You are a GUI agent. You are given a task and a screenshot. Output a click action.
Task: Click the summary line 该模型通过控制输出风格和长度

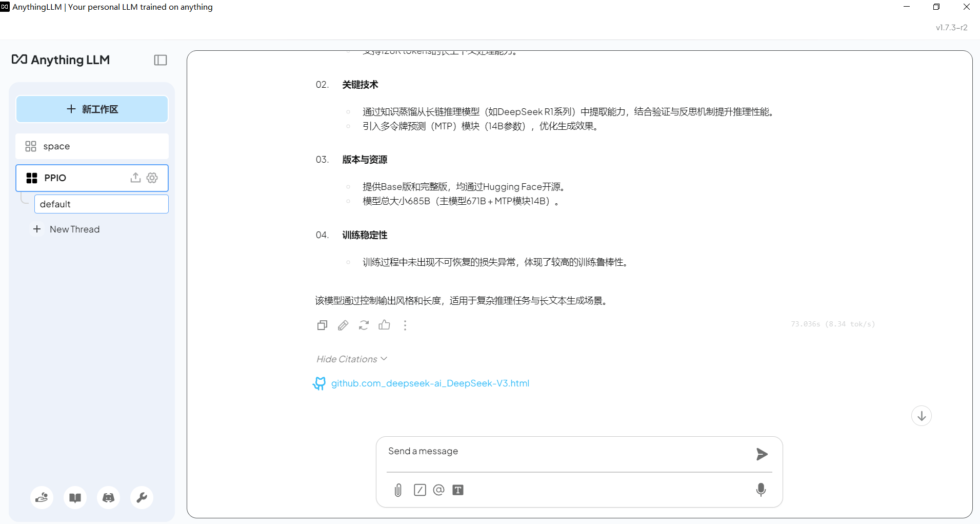pos(462,301)
